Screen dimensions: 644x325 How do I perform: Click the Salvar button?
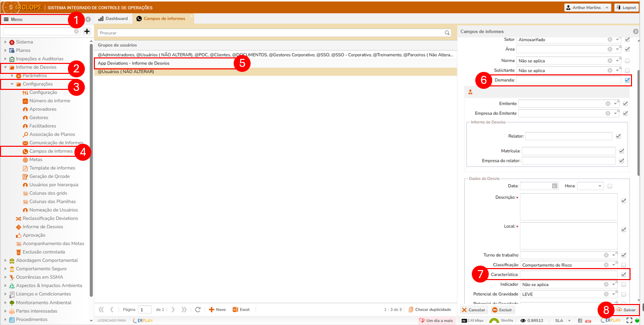click(x=626, y=310)
